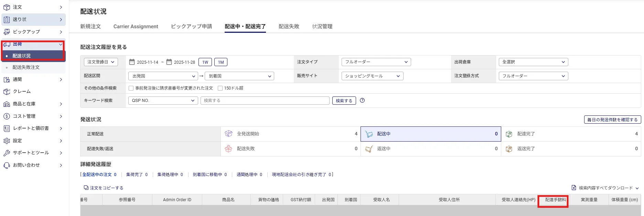
Task: Expand the 送り状 sidebar chevron
Action: (61, 20)
